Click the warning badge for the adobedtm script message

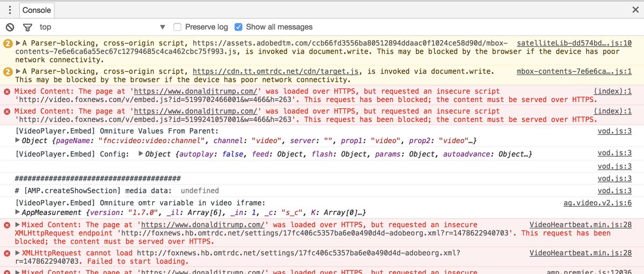(8, 43)
